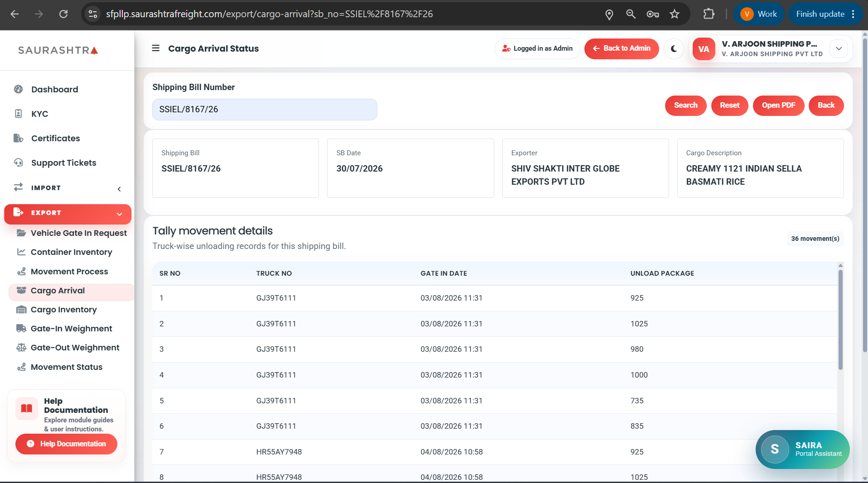Toggle the sidebar hamburger menu
868x483 pixels.
155,48
